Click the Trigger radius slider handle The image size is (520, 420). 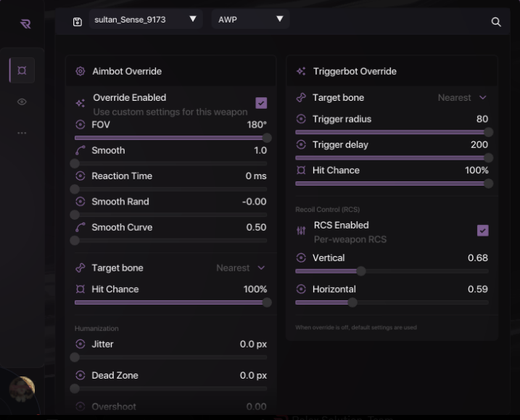point(488,132)
